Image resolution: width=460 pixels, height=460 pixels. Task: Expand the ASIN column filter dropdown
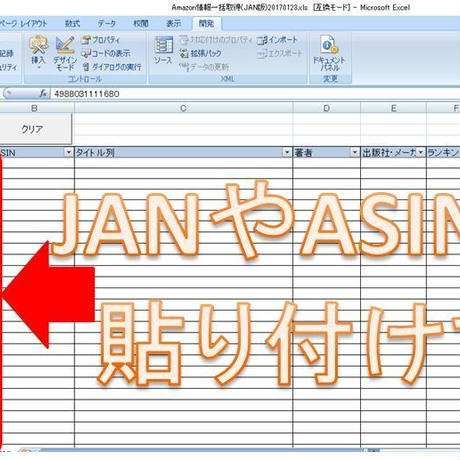(x=68, y=153)
